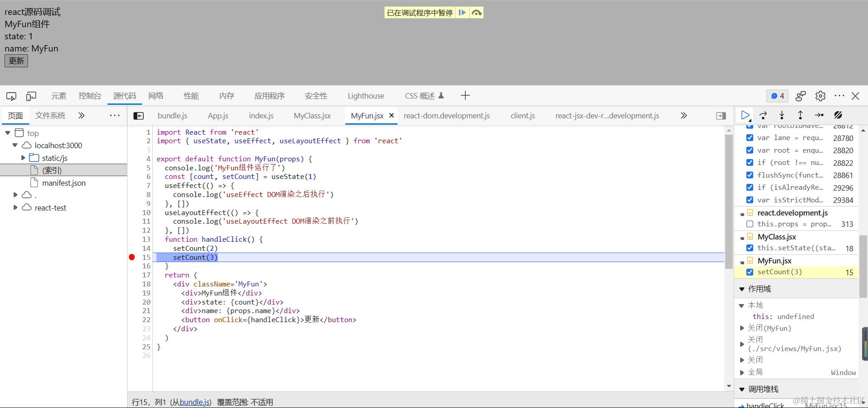
Task: Open the 应用程序 Application tab
Action: pos(269,96)
